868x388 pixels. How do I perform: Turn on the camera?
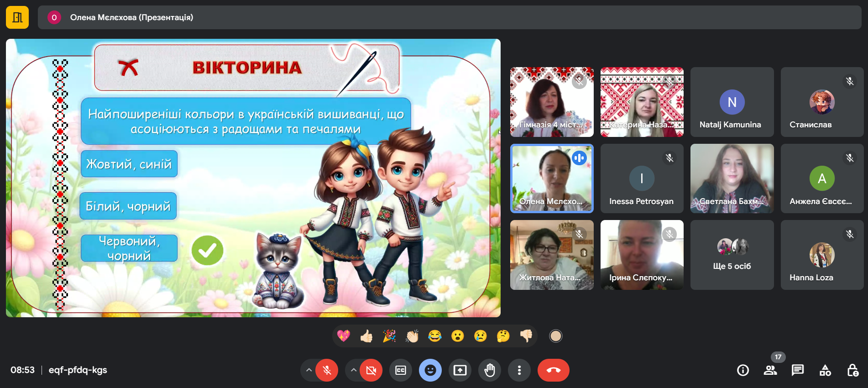[x=371, y=370]
